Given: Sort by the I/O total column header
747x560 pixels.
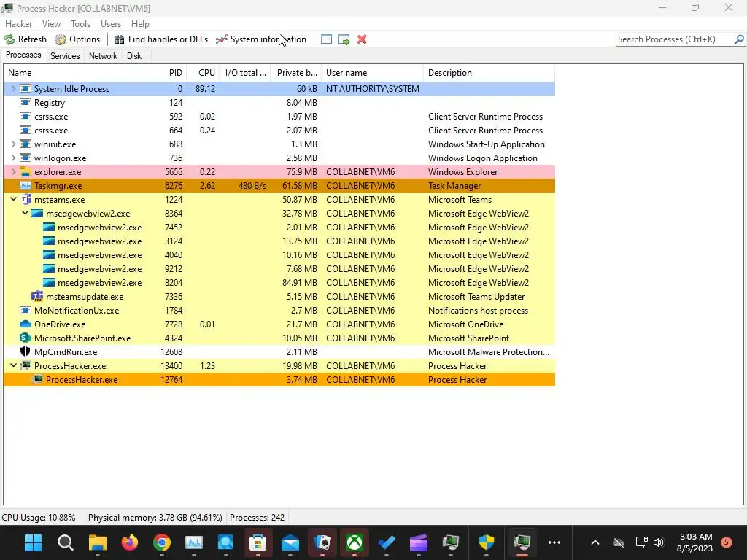Looking at the screenshot, I should 245,73.
